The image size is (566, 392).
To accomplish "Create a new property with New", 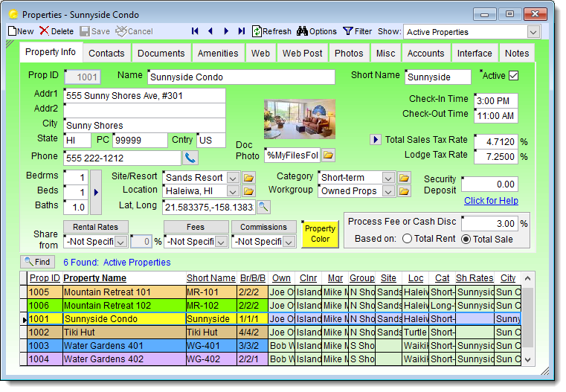I will (21, 31).
